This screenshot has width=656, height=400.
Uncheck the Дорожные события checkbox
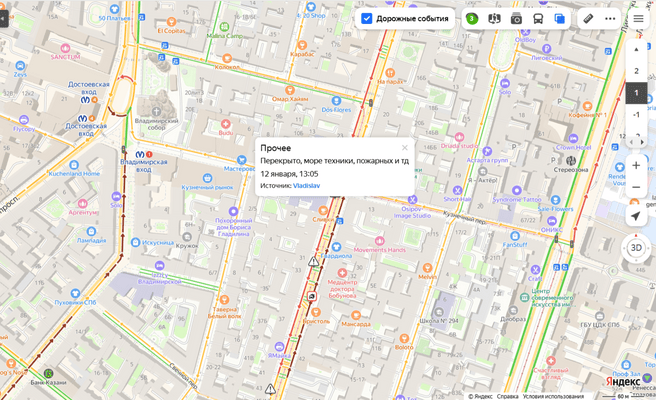[366, 18]
